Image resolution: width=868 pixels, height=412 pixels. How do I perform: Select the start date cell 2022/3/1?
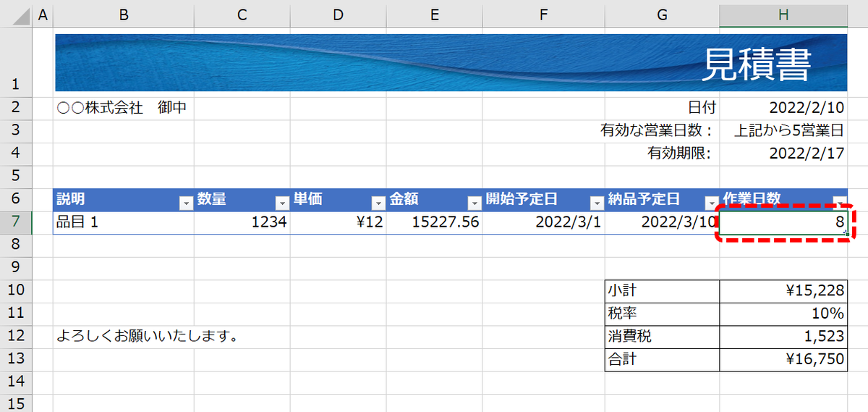pos(544,222)
